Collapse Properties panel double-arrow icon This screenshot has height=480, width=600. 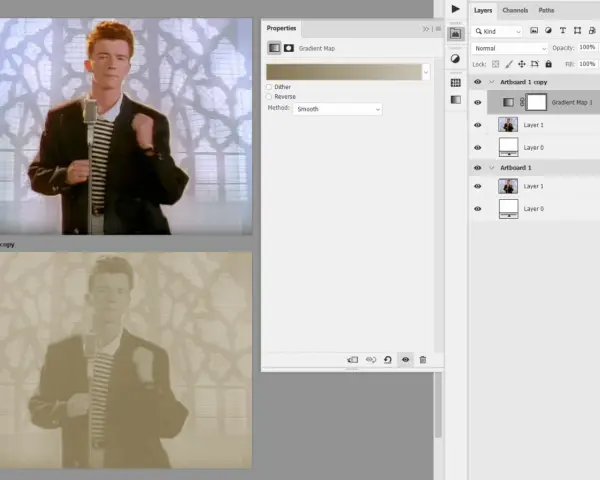426,29
